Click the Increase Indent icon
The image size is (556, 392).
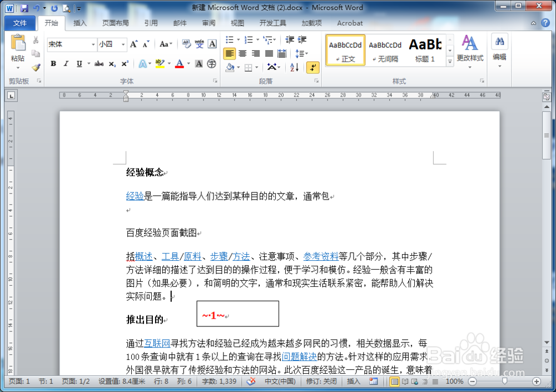(x=302, y=39)
